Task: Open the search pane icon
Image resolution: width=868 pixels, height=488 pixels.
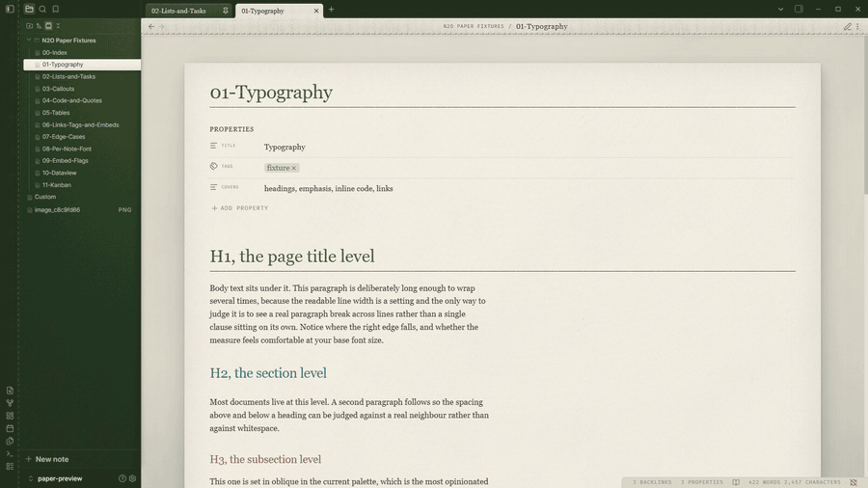Action: [x=42, y=9]
